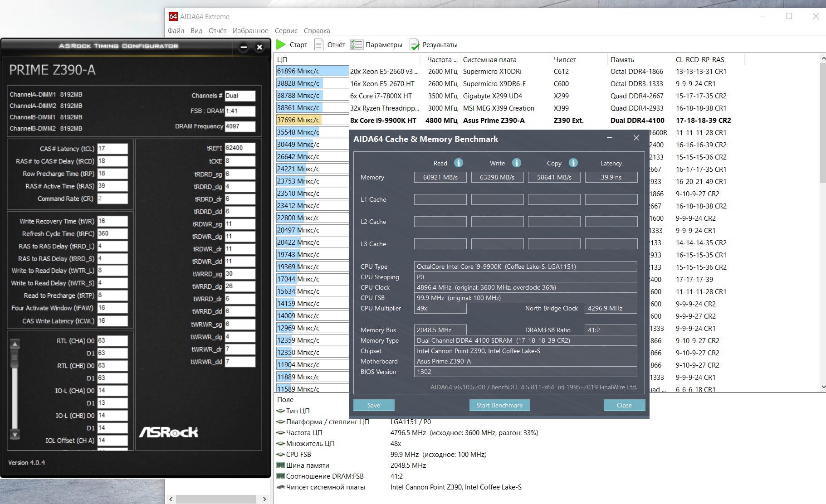Viewport: 826px width, 504px height.
Task: Click the Множитель ЦП row icon
Action: [281, 444]
